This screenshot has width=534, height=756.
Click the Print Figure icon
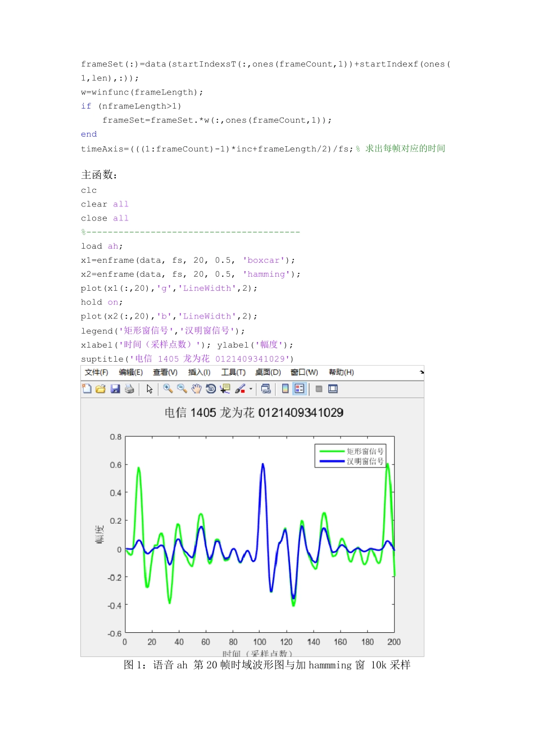pos(130,389)
